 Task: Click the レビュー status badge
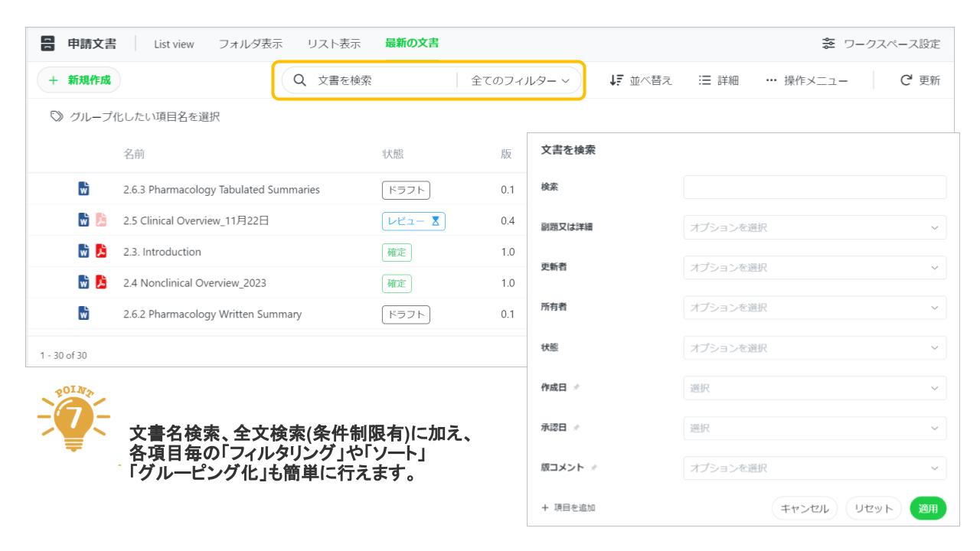(x=413, y=221)
